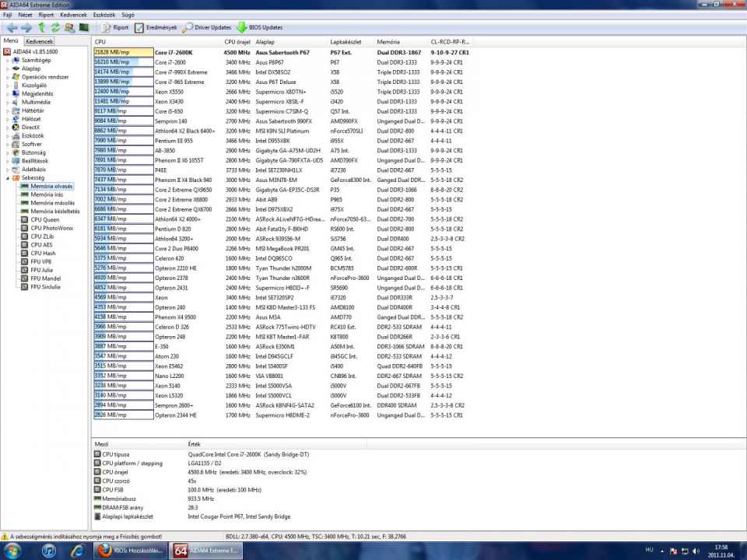Go back with the blue left arrow

[x=12, y=28]
